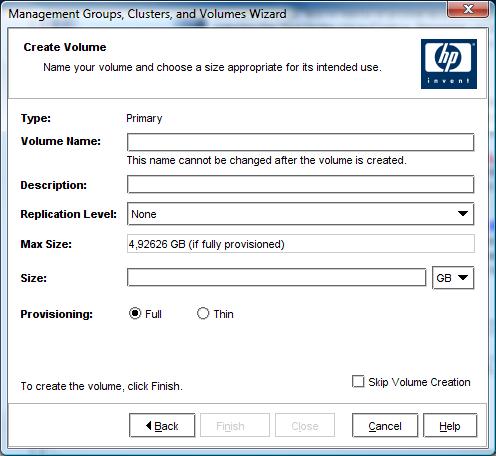
Task: Click the Replication Level dropdown arrow
Action: tap(463, 213)
